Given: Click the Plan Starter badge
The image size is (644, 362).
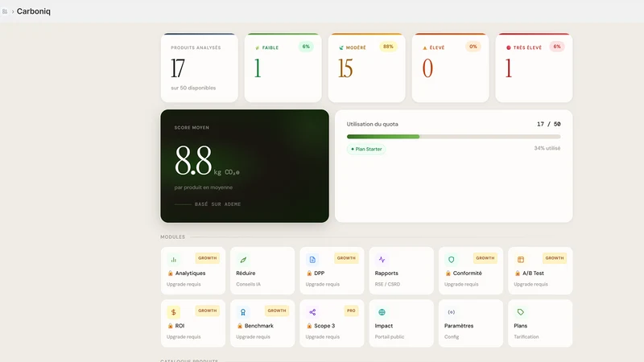Looking at the screenshot, I should point(366,149).
